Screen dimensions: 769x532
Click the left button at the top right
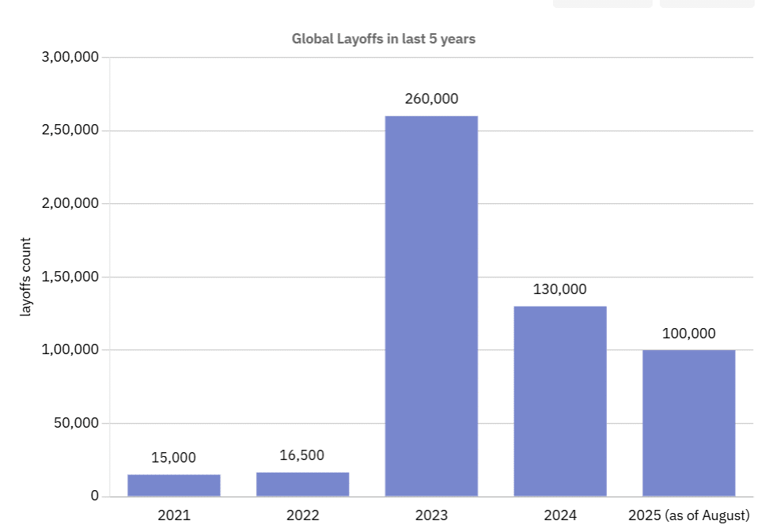[603, 2]
